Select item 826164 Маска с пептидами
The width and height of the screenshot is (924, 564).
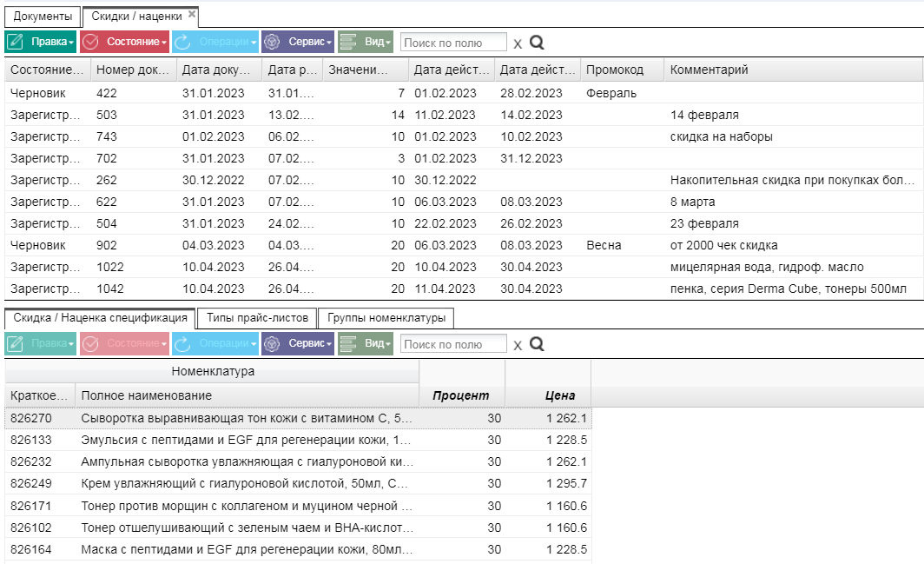pos(298,550)
